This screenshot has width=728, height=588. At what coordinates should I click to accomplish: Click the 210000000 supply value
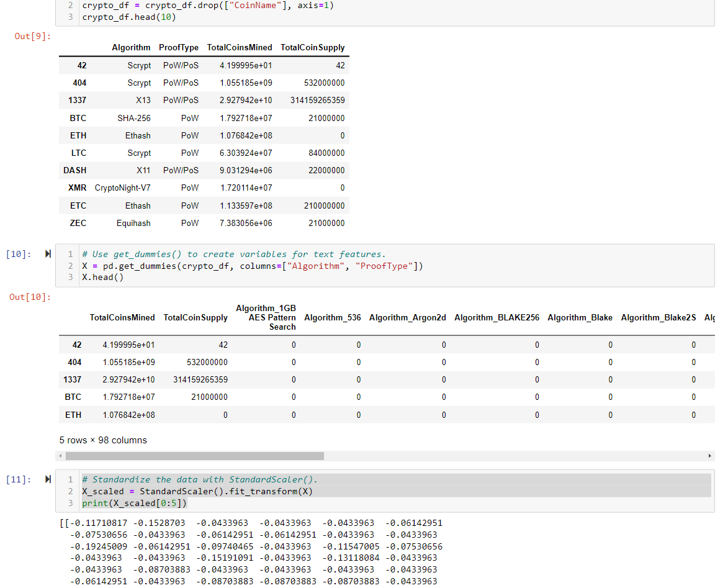[324, 206]
